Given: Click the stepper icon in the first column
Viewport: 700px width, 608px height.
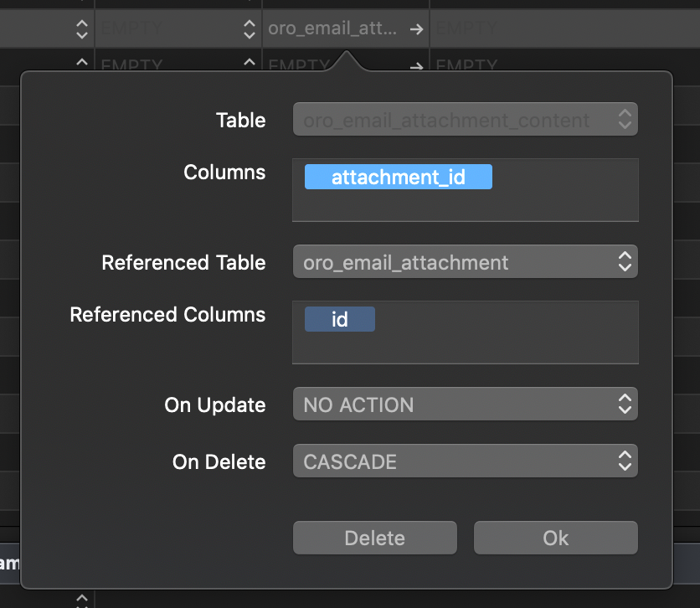Looking at the screenshot, I should point(81,28).
